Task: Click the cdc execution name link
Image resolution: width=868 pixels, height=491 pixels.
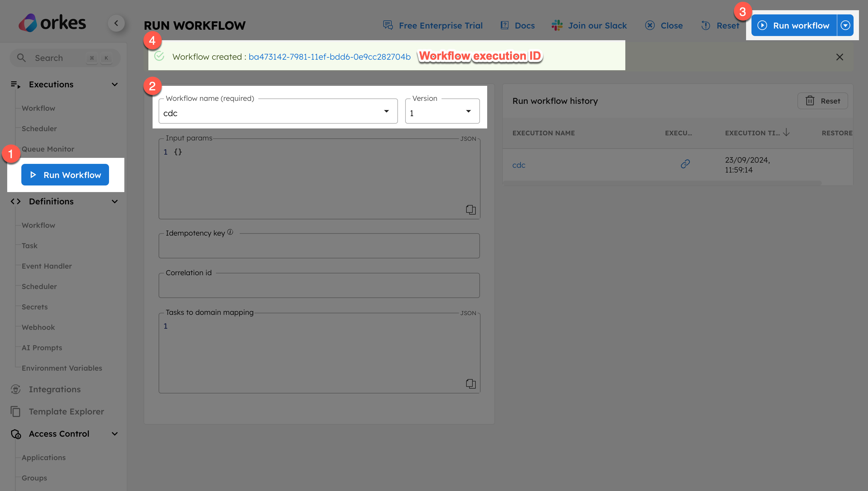Action: coord(519,165)
